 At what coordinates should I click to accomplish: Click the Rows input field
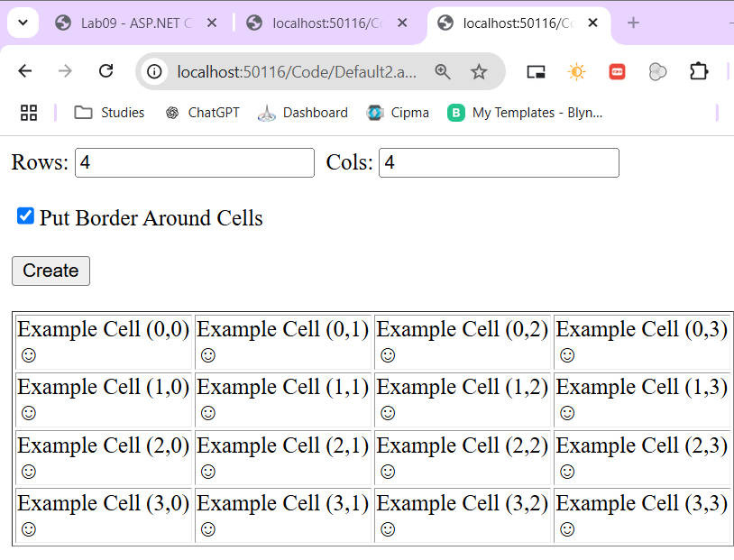click(194, 162)
